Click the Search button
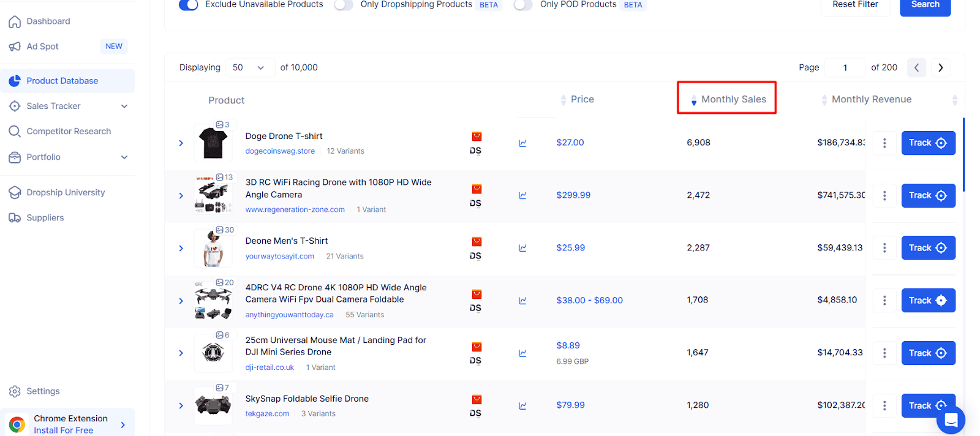 [x=925, y=6]
